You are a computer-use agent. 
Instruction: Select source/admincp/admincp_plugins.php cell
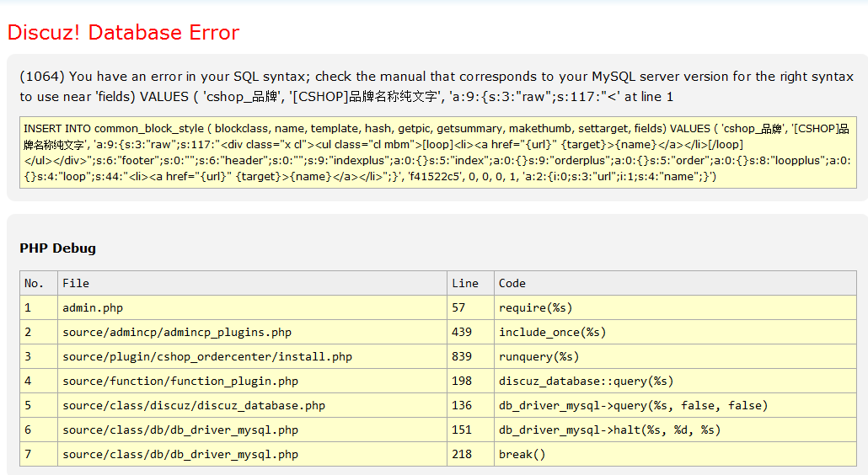[x=253, y=332]
